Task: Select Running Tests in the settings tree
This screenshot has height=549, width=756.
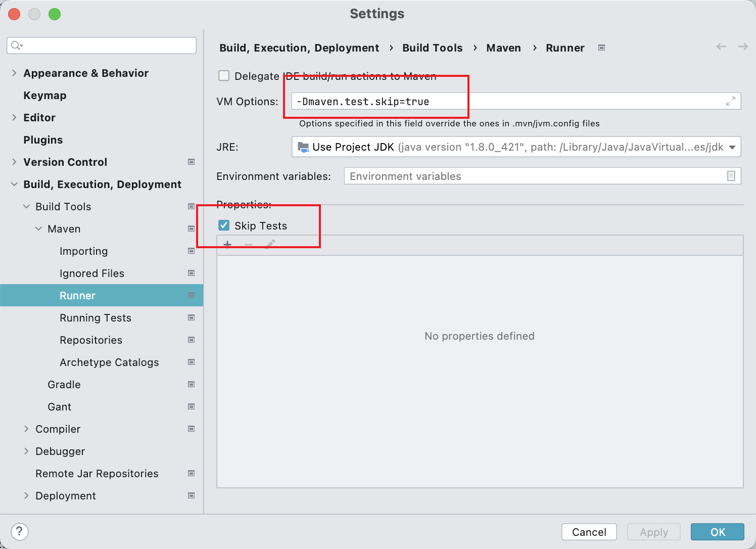Action: (96, 318)
